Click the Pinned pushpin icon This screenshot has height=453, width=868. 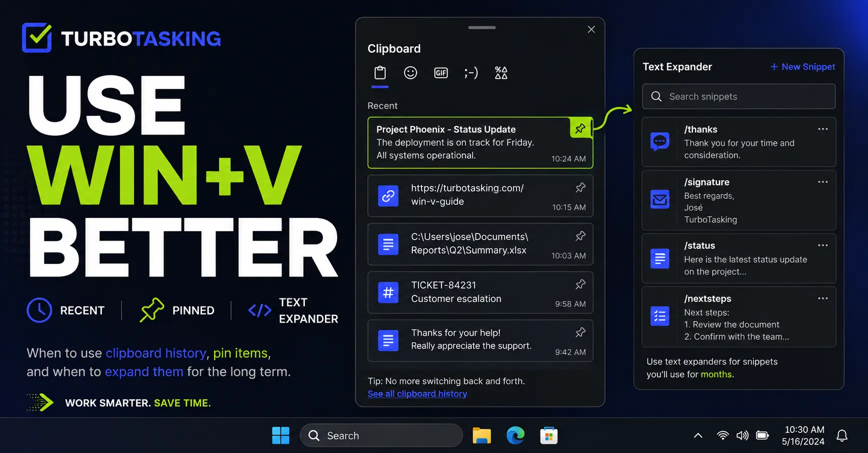(152, 310)
